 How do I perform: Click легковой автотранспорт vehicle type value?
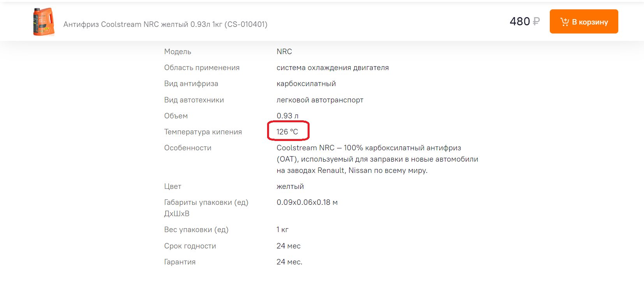click(x=320, y=100)
